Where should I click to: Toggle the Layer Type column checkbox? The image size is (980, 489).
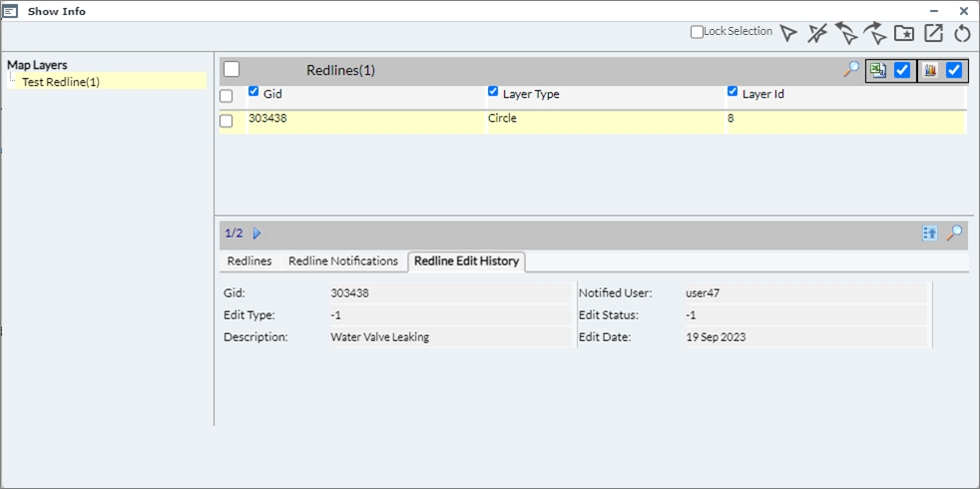tap(493, 92)
